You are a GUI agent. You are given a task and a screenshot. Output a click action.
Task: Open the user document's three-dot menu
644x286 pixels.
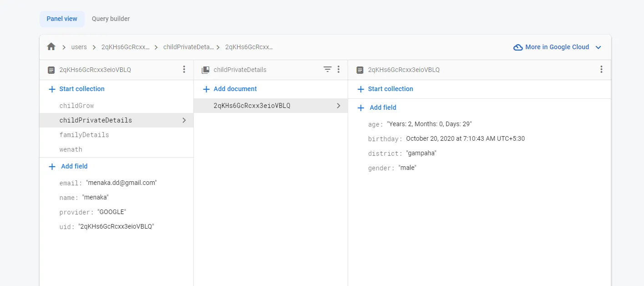(x=184, y=70)
